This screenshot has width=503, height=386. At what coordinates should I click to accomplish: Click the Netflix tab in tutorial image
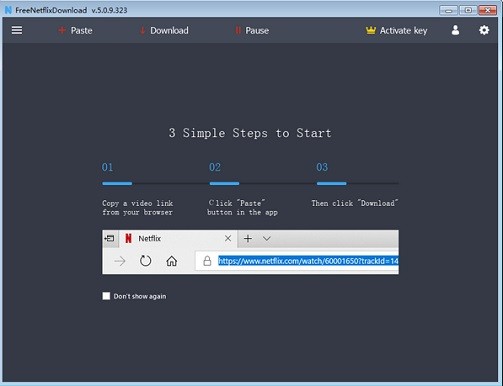[x=178, y=238]
